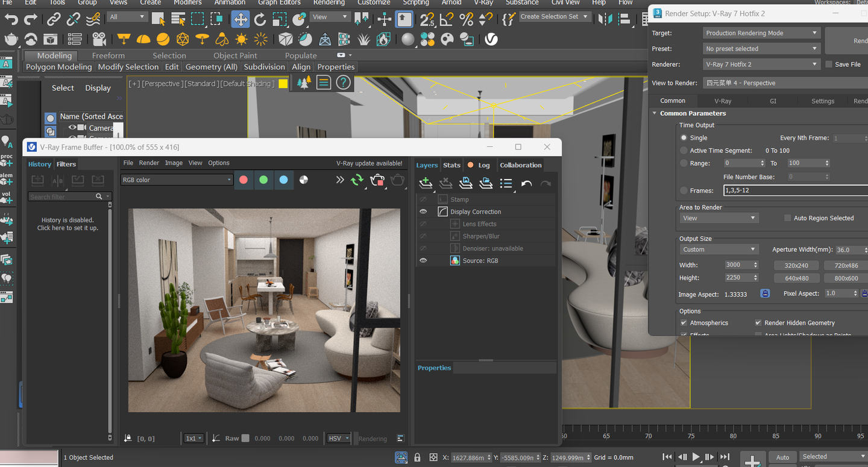
Task: Hide the Source: RGB layer
Action: (423, 260)
